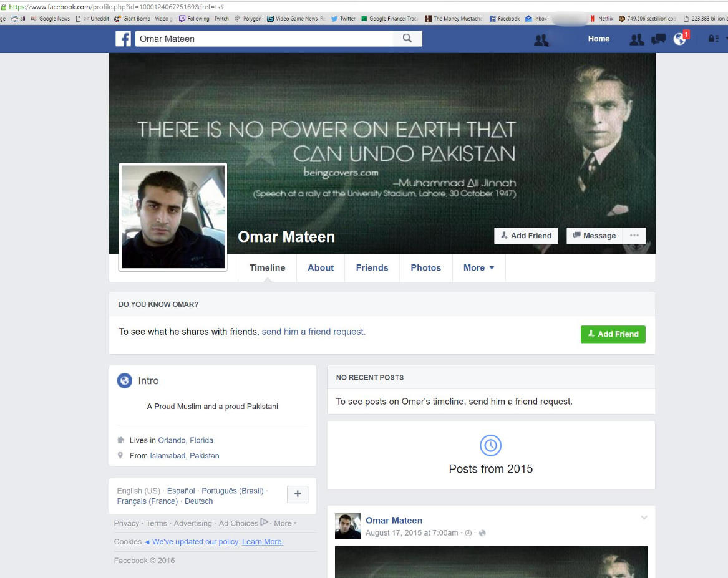
Task: Click the Message button
Action: pyautogui.click(x=595, y=236)
